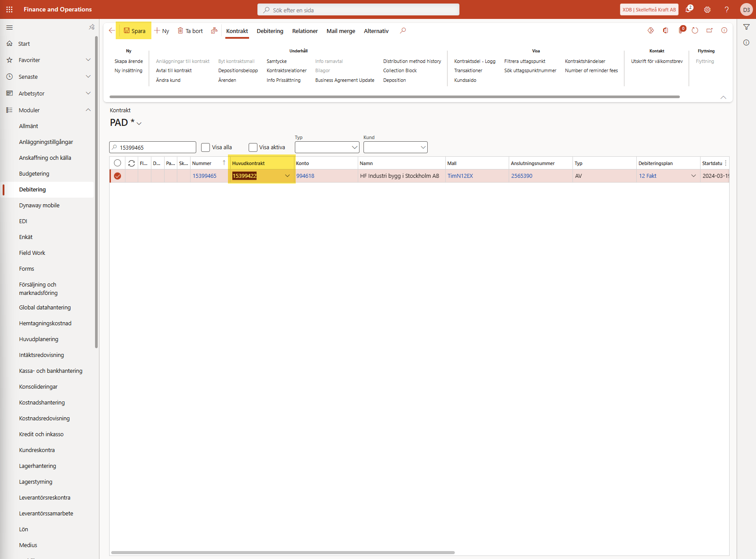Expand the Favoriter navigation section
Image resolution: width=756 pixels, height=559 pixels.
click(88, 60)
